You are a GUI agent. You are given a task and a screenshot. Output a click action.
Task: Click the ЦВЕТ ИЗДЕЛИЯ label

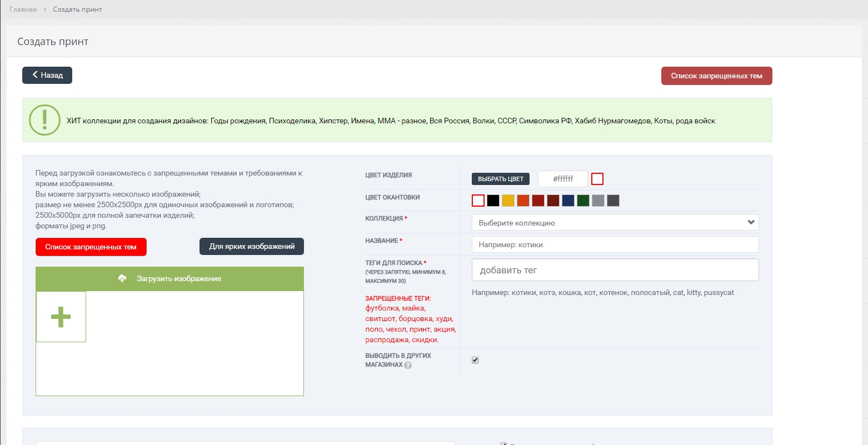tap(388, 175)
